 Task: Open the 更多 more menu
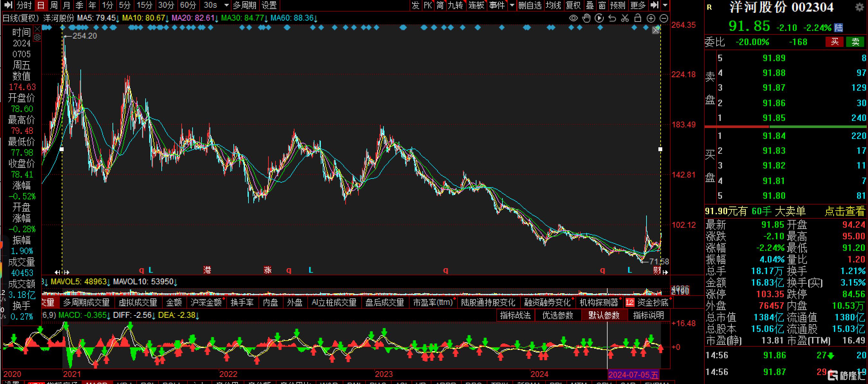[x=638, y=5]
